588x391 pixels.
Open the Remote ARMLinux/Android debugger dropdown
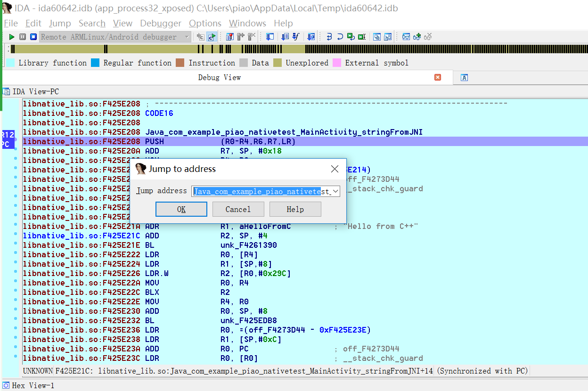[x=187, y=37]
